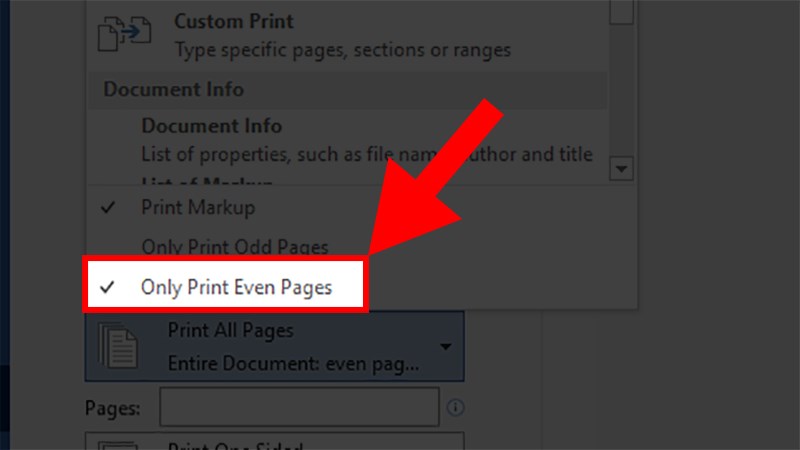The width and height of the screenshot is (800, 450).
Task: Toggle the Only Print Even Pages option
Action: [236, 287]
